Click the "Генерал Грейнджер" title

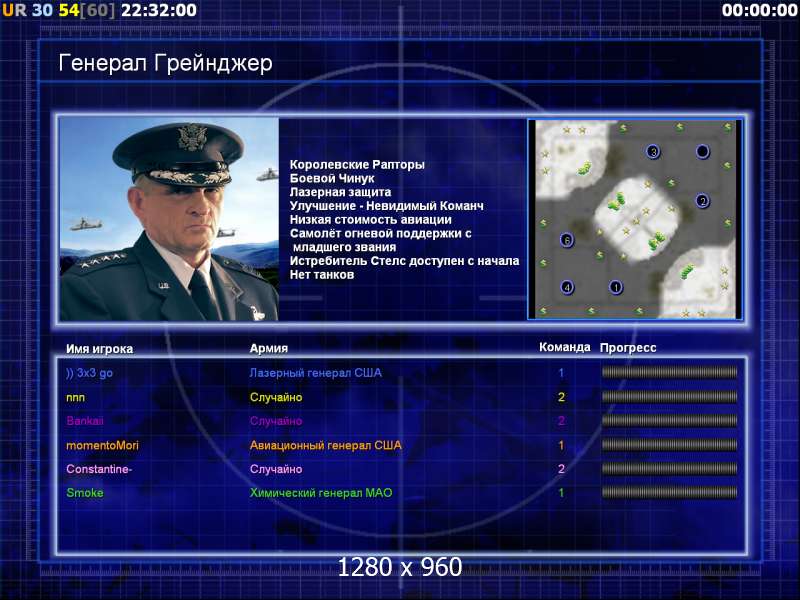click(165, 63)
